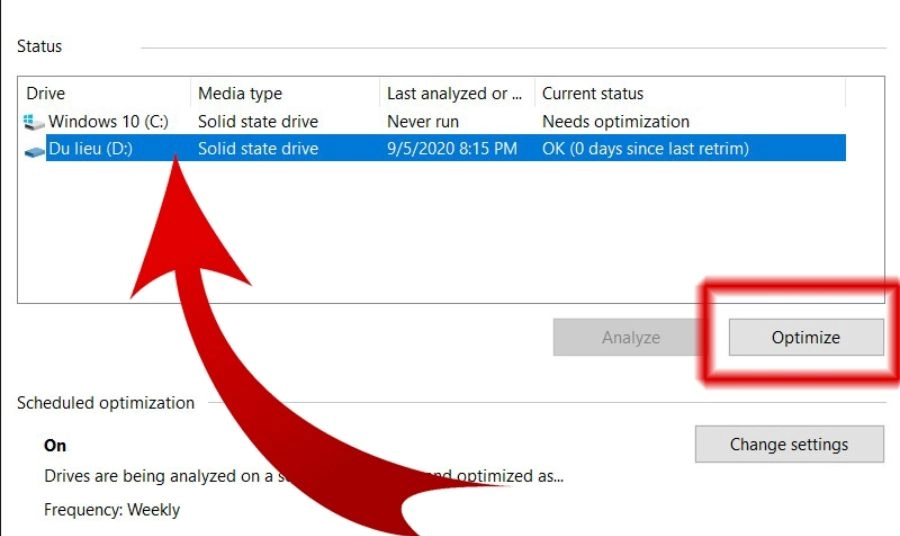Click the 'Status' section heading
Viewport: 900px width, 536px height.
click(x=39, y=46)
